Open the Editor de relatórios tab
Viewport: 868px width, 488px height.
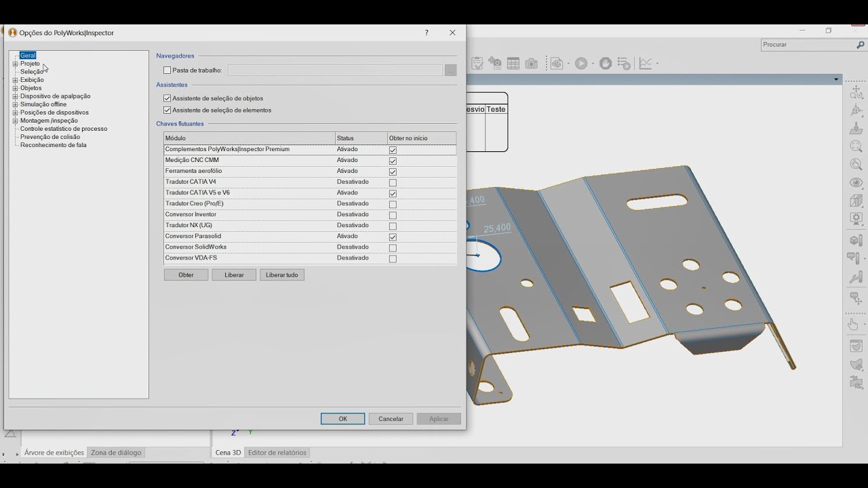[277, 453]
